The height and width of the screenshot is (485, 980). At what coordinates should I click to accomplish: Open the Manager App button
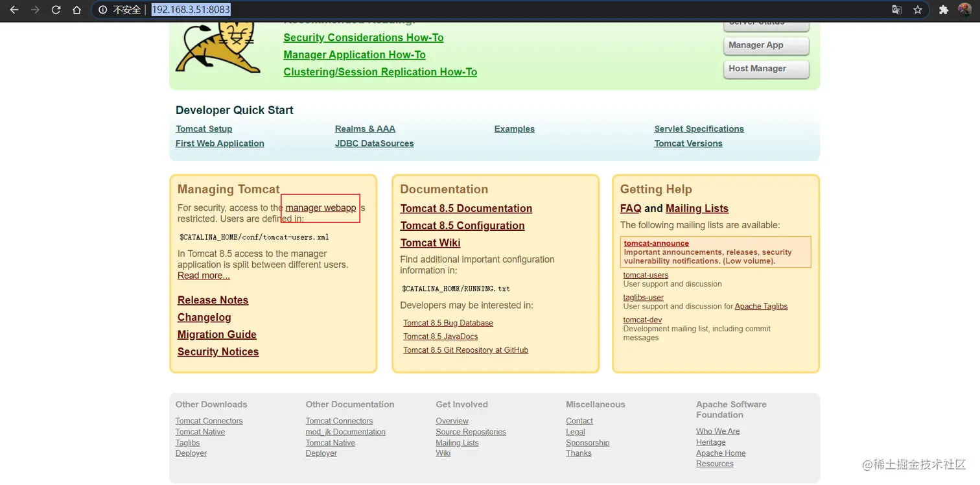click(x=766, y=45)
